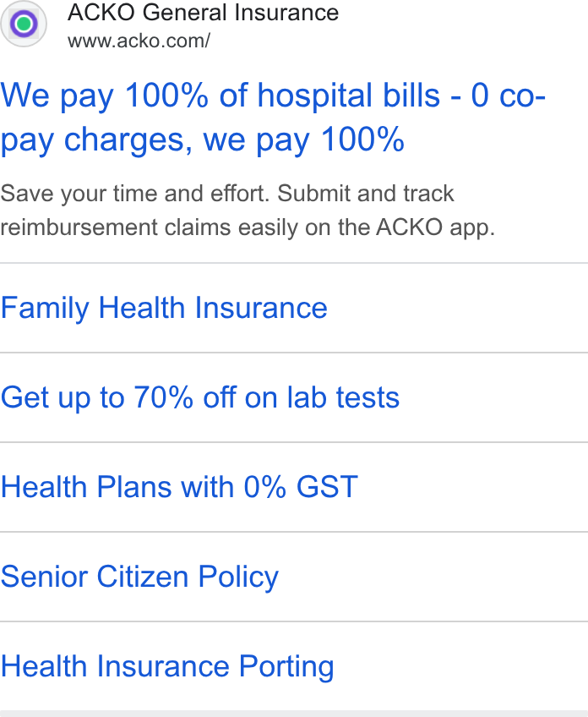Screen dimensions: 588x717
Task: Open the Health Insurance Porting link
Action: tap(167, 666)
